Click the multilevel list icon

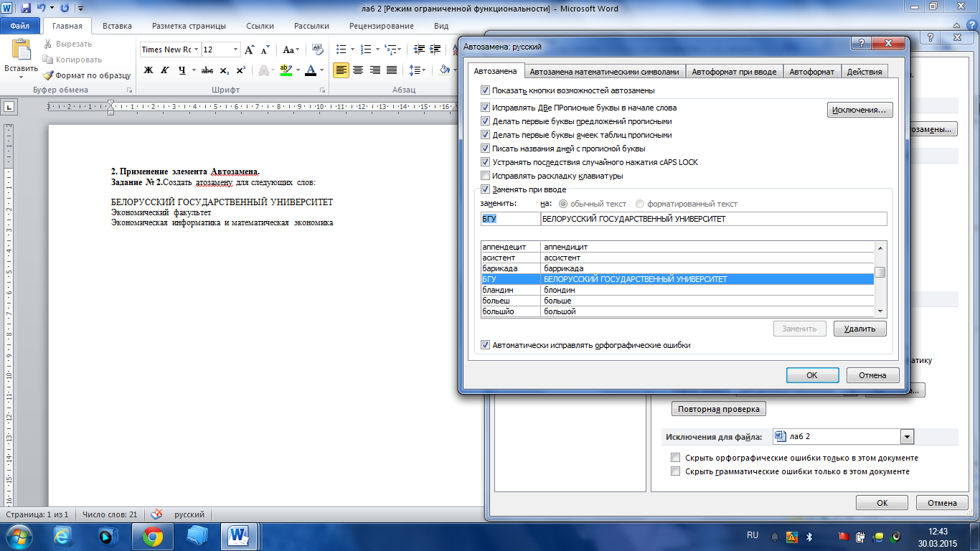point(390,50)
